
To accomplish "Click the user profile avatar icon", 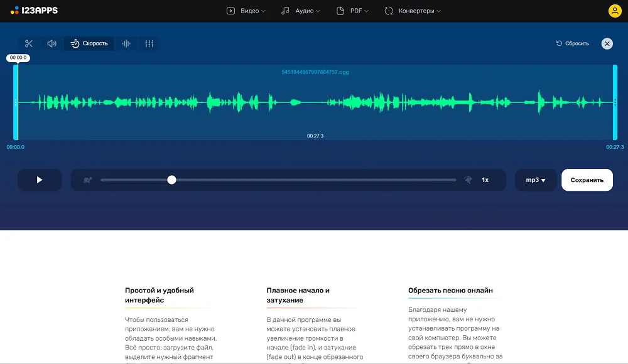I will click(614, 11).
